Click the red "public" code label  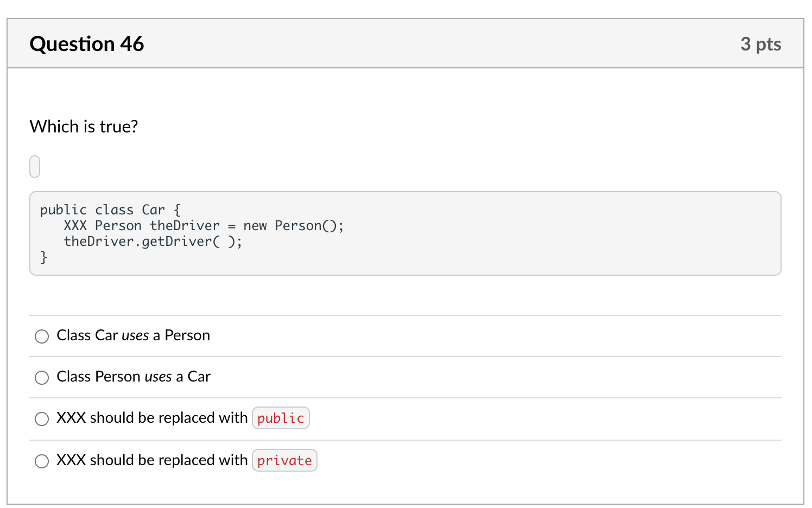(x=281, y=418)
